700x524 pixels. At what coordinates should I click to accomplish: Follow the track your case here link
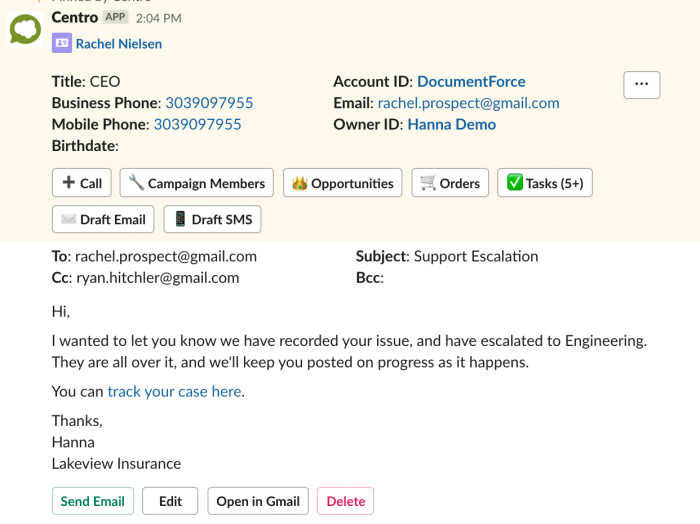pos(174,391)
